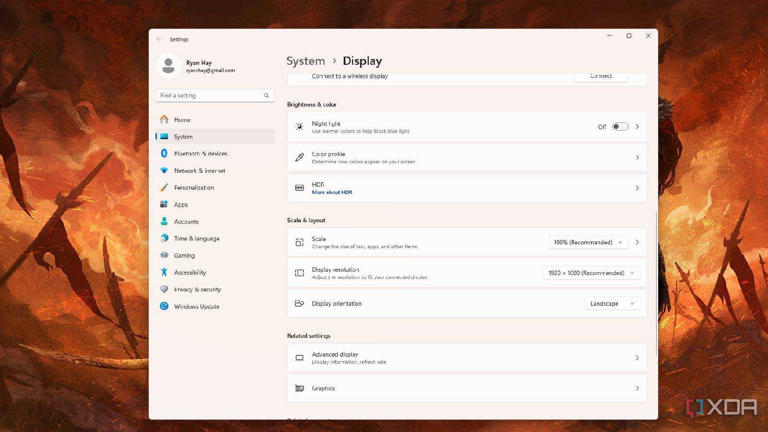Expand the Color profile settings row
Screen dimensions: 768x432
(x=466, y=158)
